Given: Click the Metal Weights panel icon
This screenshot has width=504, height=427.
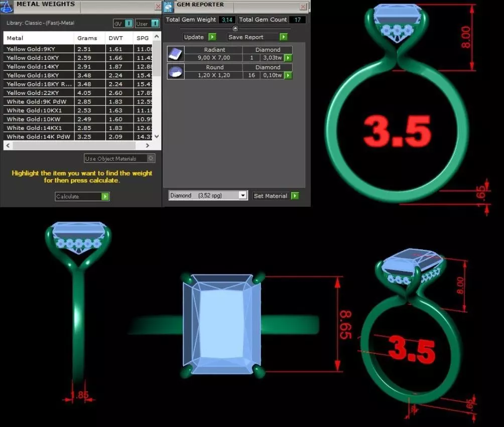Looking at the screenshot, I should coord(7,7).
